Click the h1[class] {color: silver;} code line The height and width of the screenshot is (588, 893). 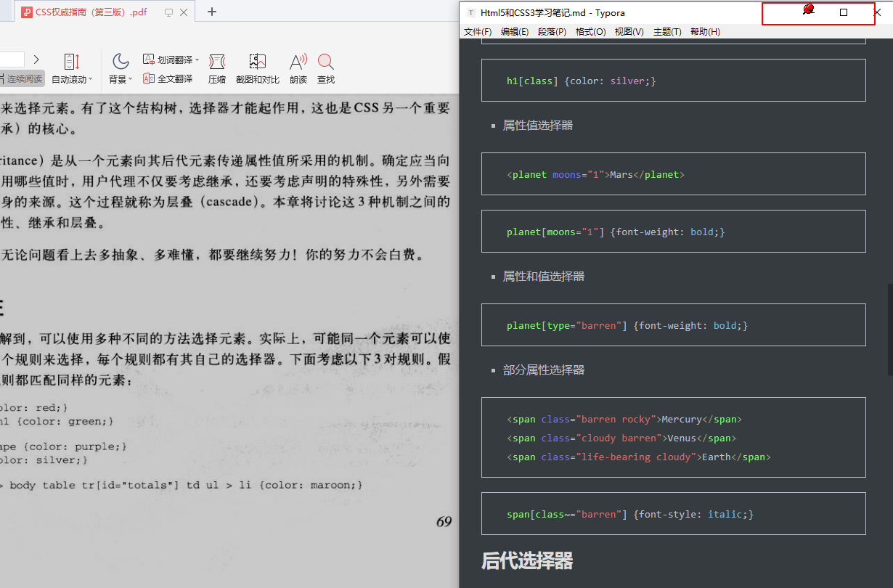pyautogui.click(x=582, y=81)
